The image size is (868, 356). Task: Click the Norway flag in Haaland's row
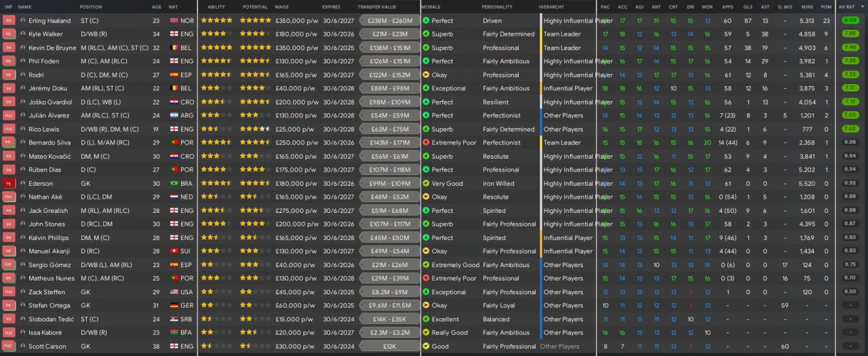[174, 20]
